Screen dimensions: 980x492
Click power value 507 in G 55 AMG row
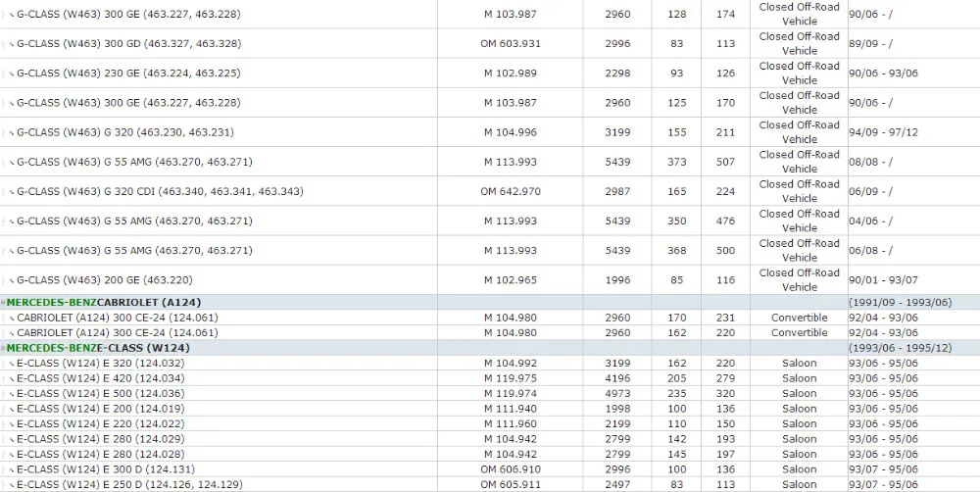pyautogui.click(x=725, y=162)
